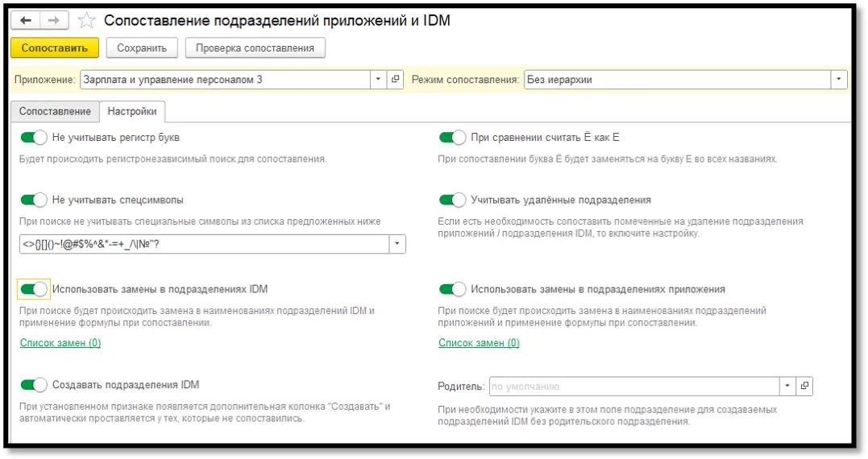The image size is (868, 459).
Task: Click the Режим сопоставления field Без иерархии
Action: 678,79
